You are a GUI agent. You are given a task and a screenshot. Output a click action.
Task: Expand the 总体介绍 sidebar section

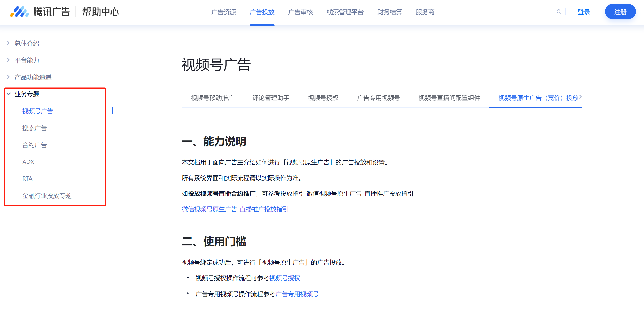pos(27,44)
